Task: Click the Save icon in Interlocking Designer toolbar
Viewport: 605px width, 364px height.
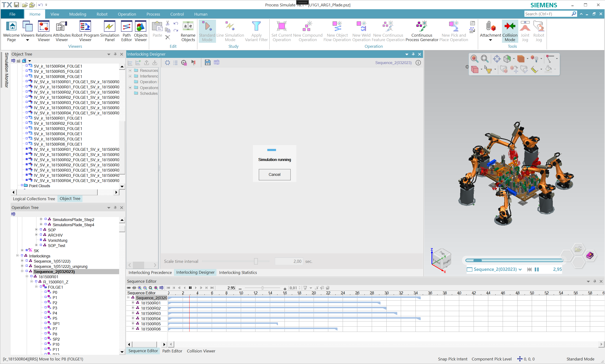Action: pyautogui.click(x=207, y=63)
